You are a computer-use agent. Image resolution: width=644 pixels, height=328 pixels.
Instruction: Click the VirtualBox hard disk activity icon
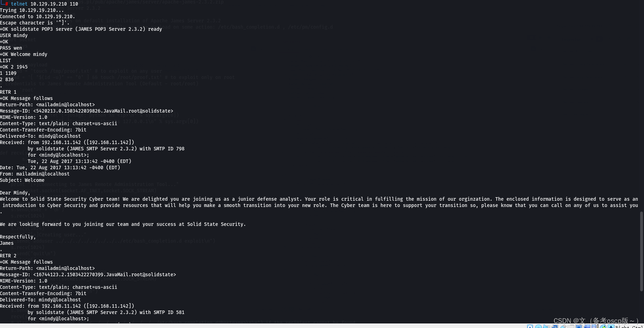530,327
